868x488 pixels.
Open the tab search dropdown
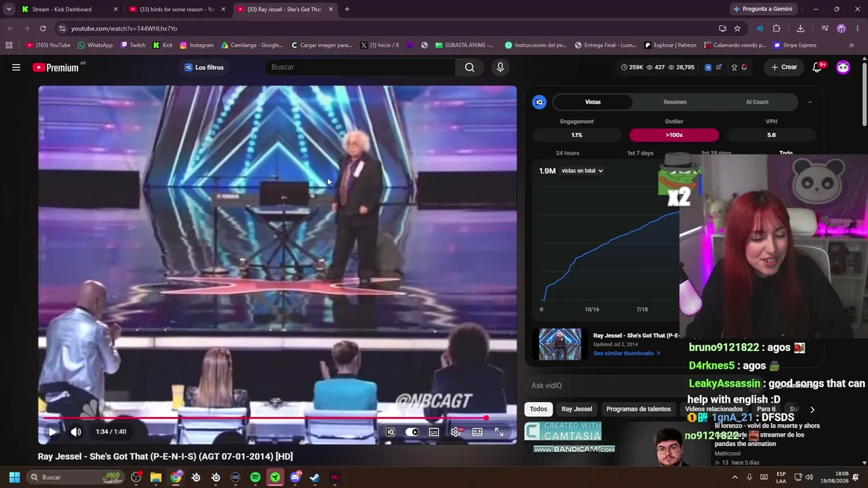point(9,9)
